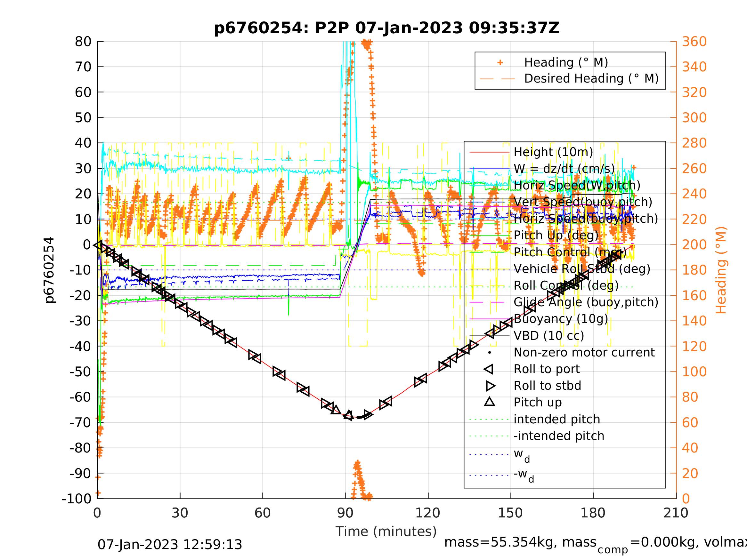The height and width of the screenshot is (560, 747).
Task: Select the 'Pitch Control (mm)' legend label
Action: [x=570, y=252]
